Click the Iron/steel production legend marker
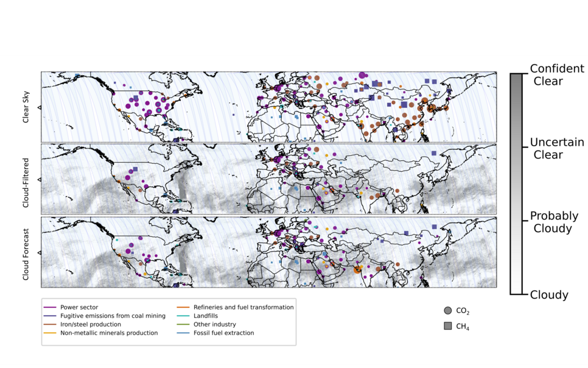 point(49,325)
